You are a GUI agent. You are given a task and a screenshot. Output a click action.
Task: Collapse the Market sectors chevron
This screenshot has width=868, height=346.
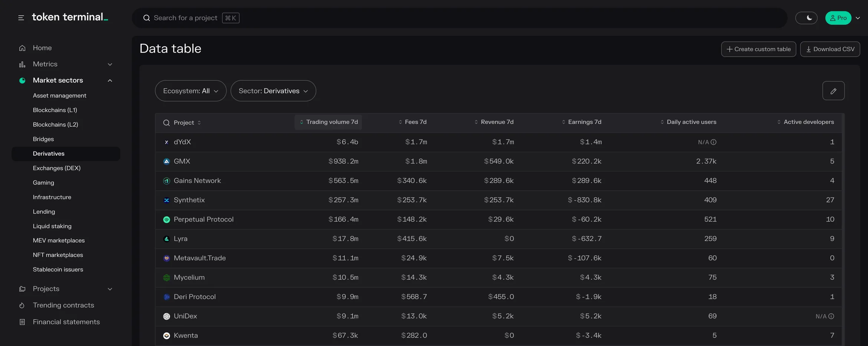pyautogui.click(x=110, y=80)
